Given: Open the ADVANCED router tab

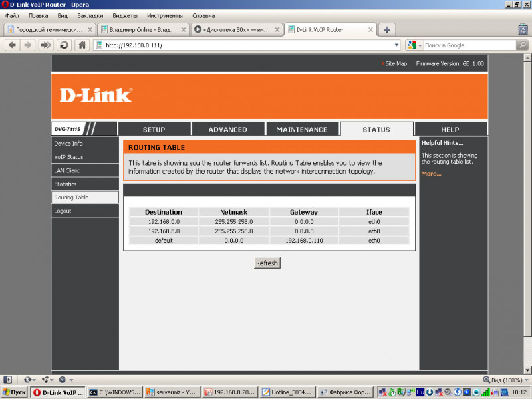Looking at the screenshot, I should point(227,129).
